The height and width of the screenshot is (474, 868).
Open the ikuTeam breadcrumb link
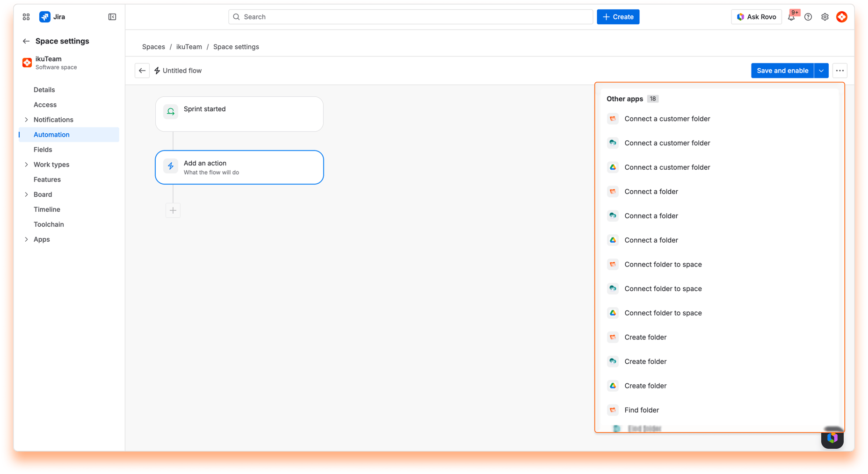click(189, 47)
